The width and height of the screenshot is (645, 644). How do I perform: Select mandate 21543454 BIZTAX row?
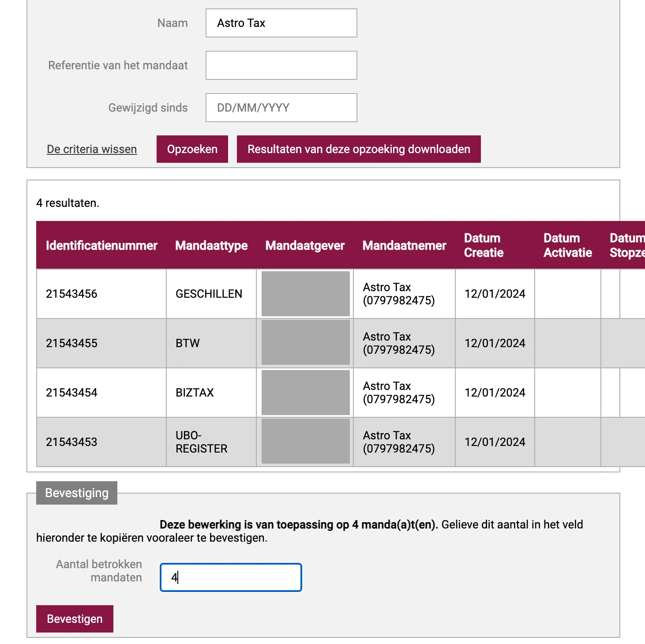[341, 393]
